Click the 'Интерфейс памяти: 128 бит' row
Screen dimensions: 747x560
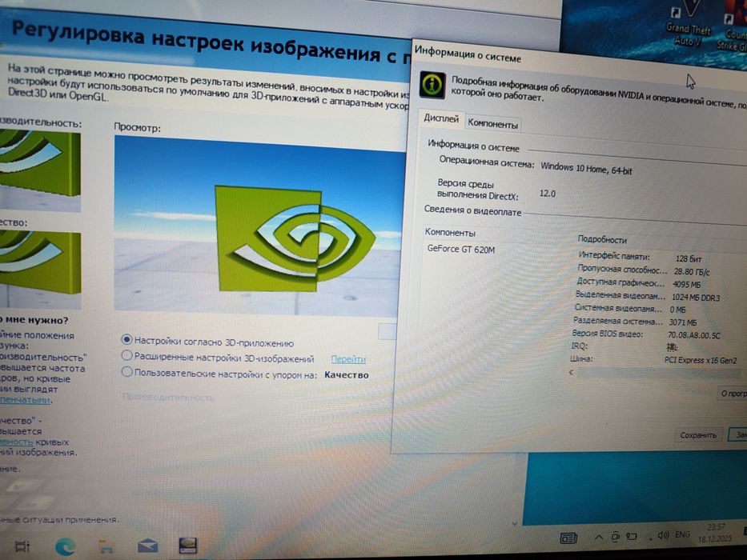640,257
